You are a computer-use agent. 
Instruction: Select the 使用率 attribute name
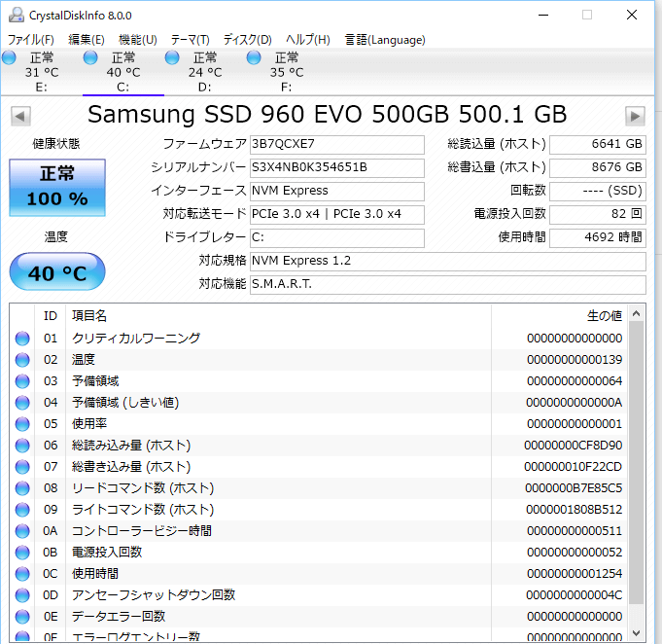click(x=89, y=423)
